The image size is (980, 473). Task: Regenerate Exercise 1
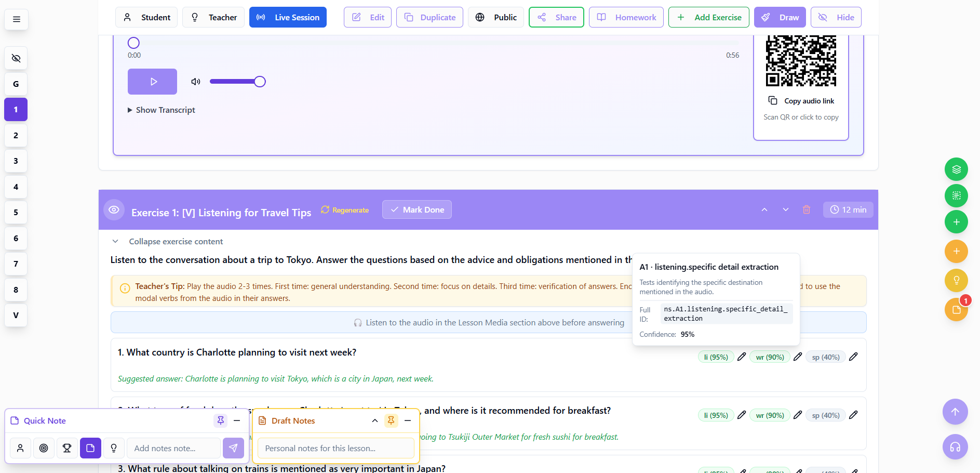click(x=345, y=210)
